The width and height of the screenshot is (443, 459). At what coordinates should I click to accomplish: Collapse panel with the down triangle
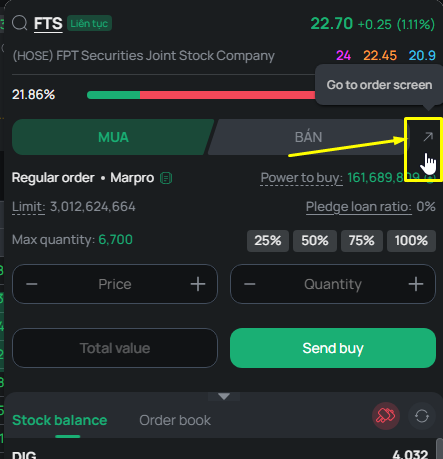pos(224,396)
